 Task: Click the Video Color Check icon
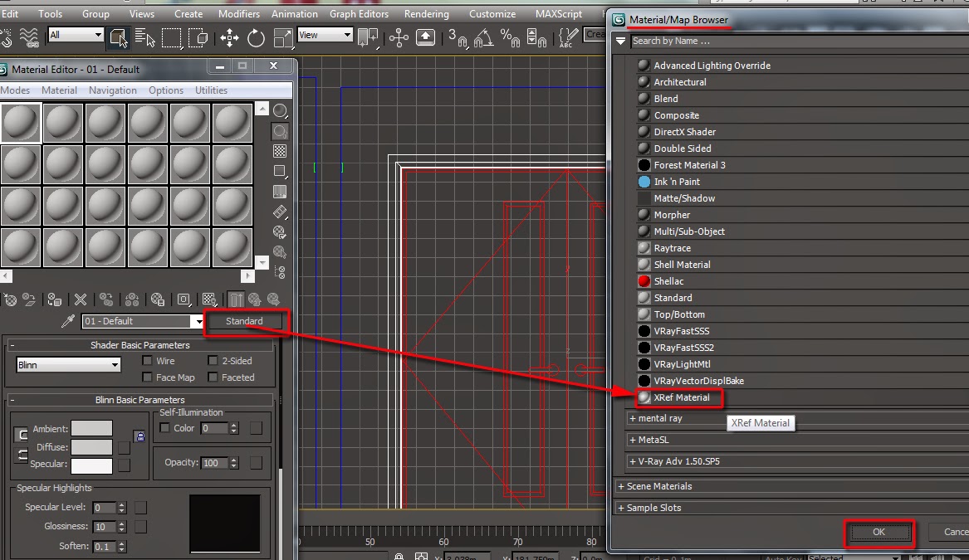pyautogui.click(x=280, y=192)
